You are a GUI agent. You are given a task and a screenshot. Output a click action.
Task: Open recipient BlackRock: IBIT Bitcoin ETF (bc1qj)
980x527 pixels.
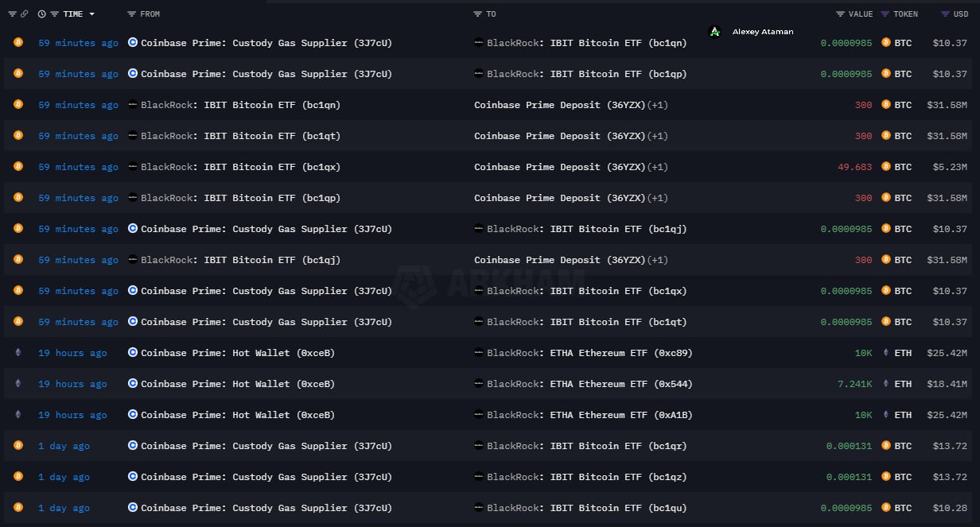click(x=587, y=229)
